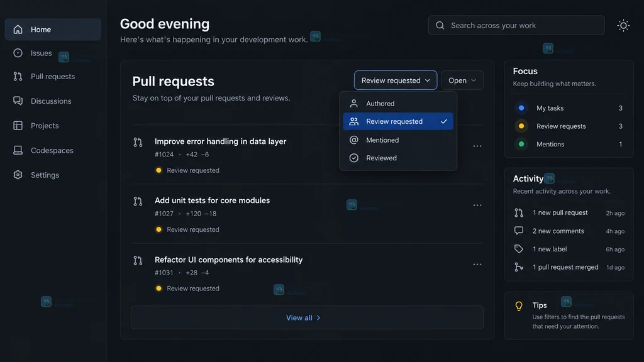Open Add unit tests for core modules

213,200
